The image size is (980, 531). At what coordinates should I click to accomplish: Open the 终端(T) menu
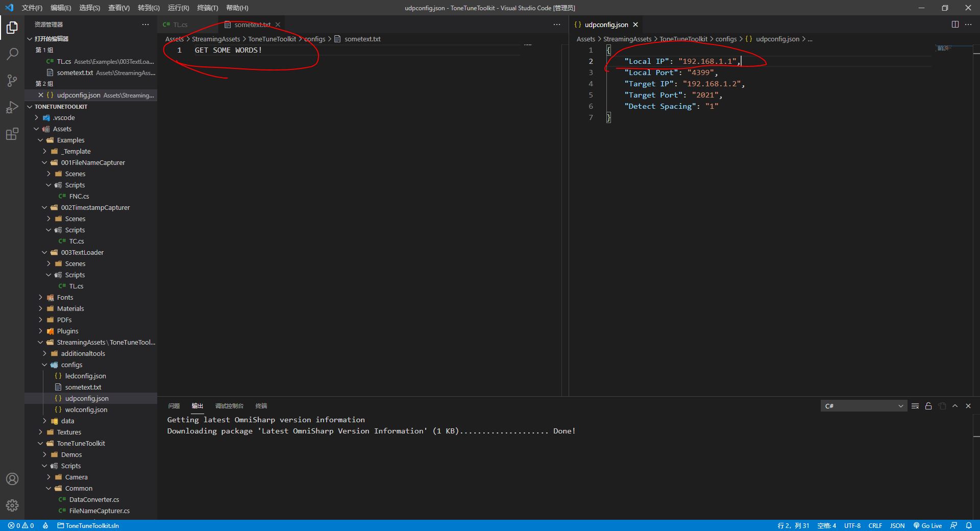coord(207,8)
